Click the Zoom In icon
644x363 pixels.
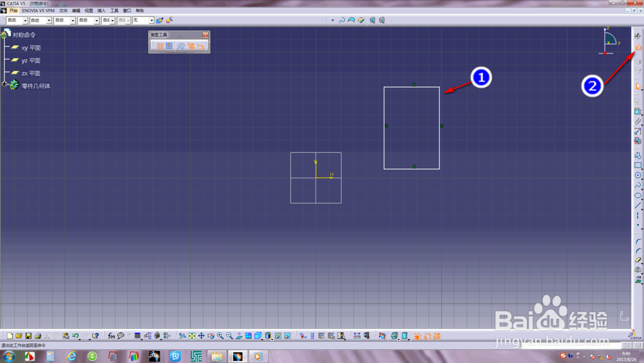click(x=220, y=336)
